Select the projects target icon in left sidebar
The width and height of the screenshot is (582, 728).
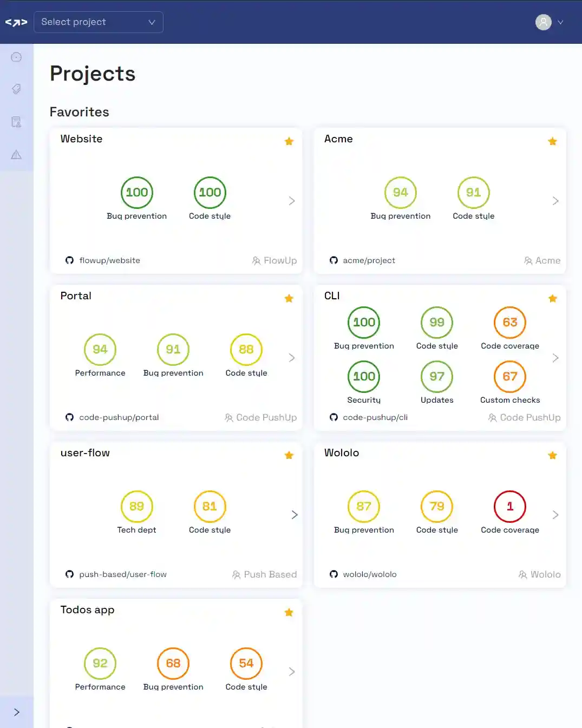coord(16,57)
